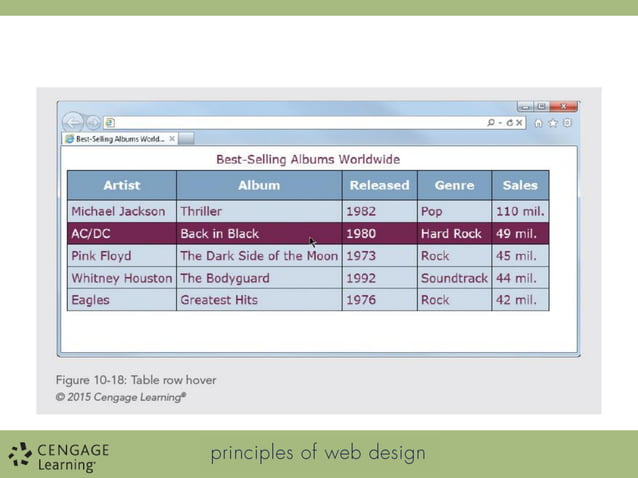Click the Thriller album cell
The height and width of the screenshot is (478, 638).
tap(259, 212)
